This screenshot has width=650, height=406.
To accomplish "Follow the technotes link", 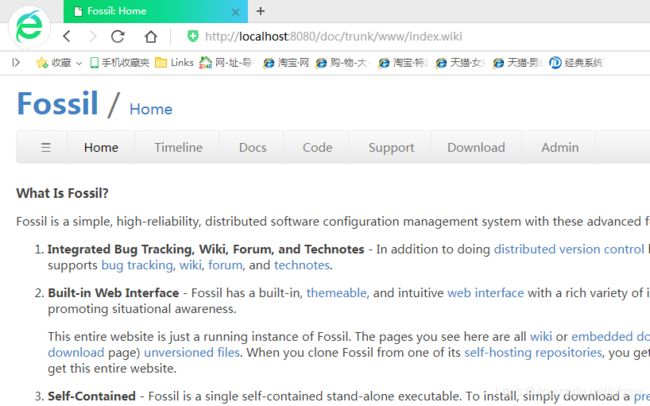I will point(302,265).
